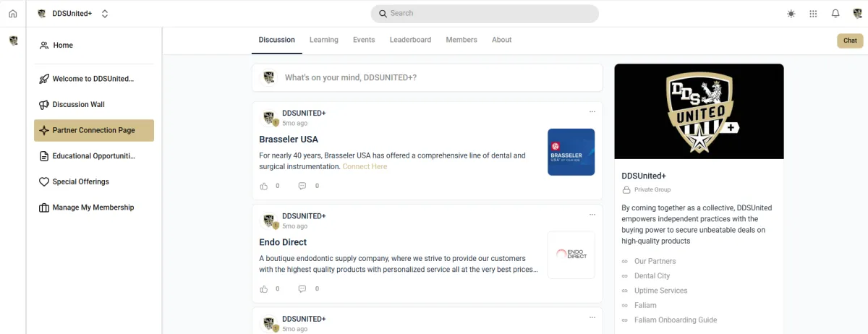Like the Endo Direct post

264,288
